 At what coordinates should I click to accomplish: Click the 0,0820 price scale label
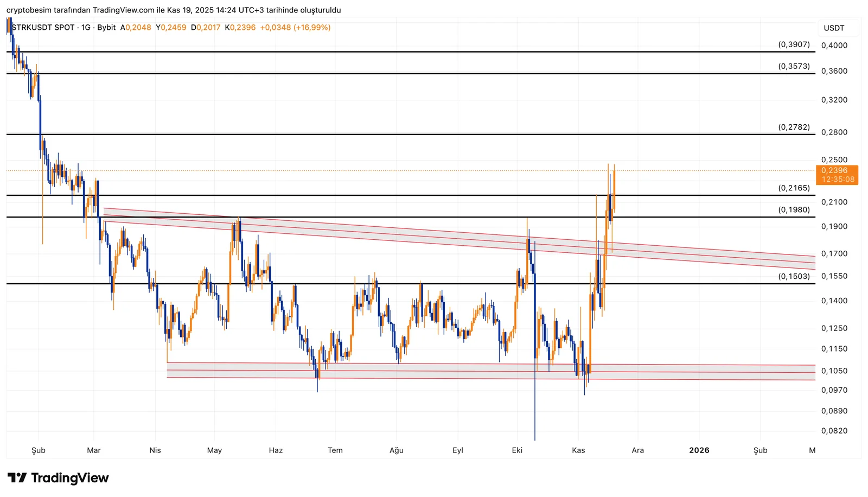[834, 431]
